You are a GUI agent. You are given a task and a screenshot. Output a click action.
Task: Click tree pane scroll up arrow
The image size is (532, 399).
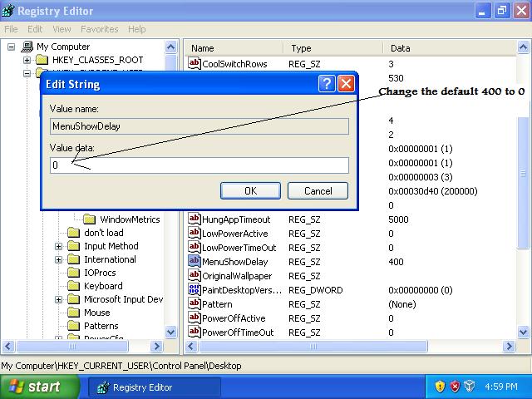coord(170,47)
